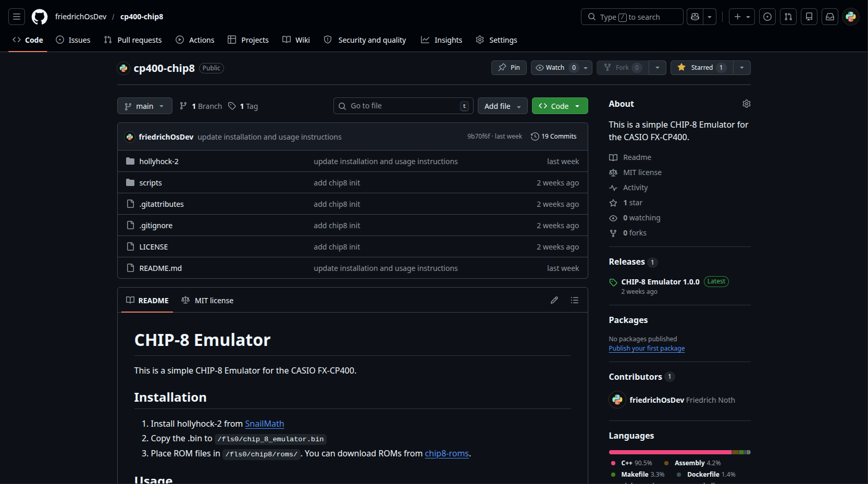View the 1 star stargazers link
868x484 pixels.
(x=626, y=203)
